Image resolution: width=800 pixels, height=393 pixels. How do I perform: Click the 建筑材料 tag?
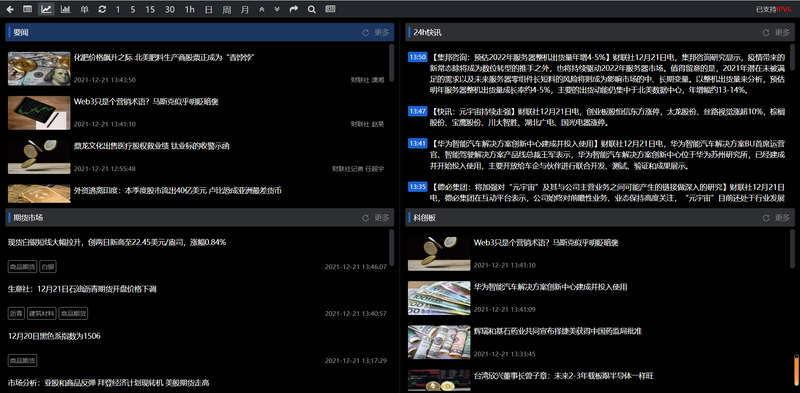pyautogui.click(x=42, y=313)
